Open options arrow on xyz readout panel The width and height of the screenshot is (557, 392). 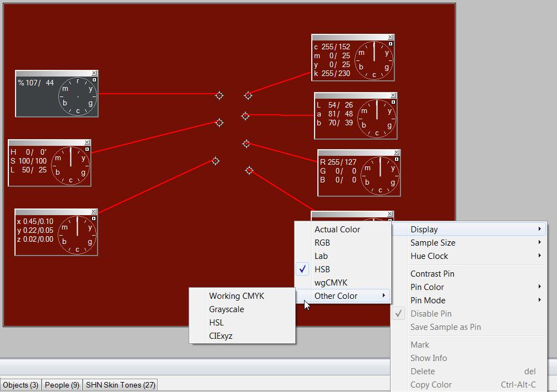pos(94,218)
